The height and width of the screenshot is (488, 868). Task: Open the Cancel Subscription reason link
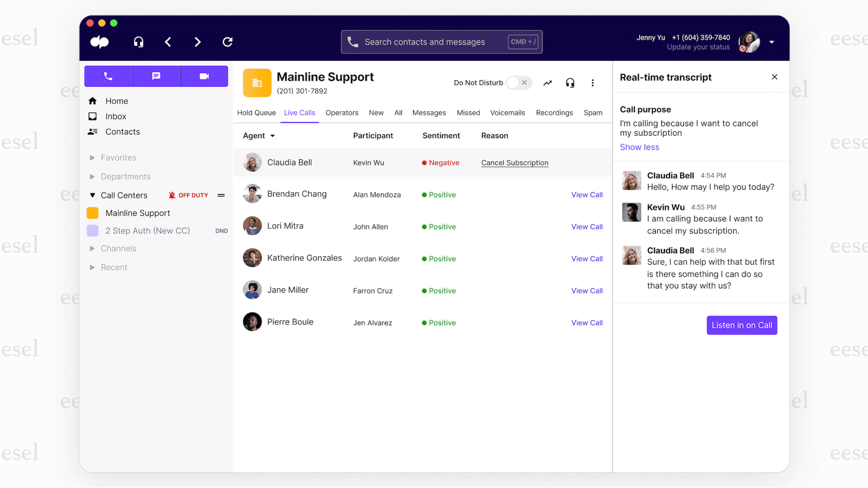515,163
